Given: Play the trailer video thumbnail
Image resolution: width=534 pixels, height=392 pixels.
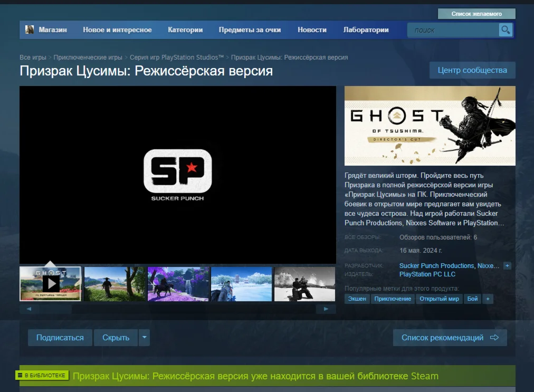Looking at the screenshot, I should click(x=51, y=284).
